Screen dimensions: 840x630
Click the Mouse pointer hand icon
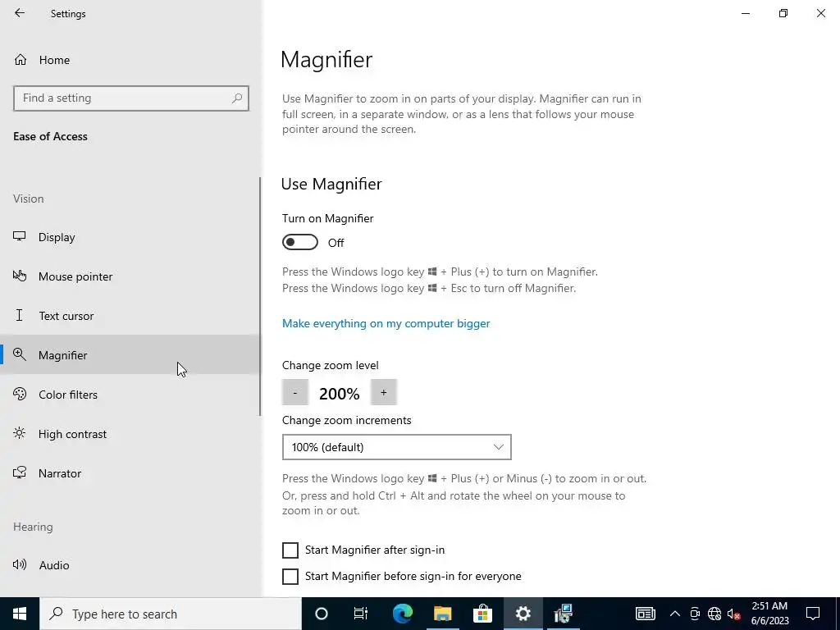[20, 276]
